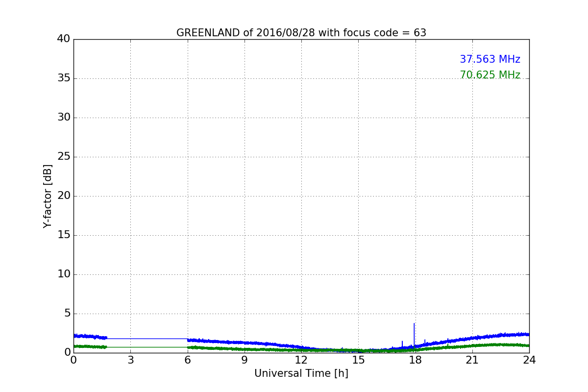
Task: Click x-axis tick label 18
Action: click(x=416, y=360)
